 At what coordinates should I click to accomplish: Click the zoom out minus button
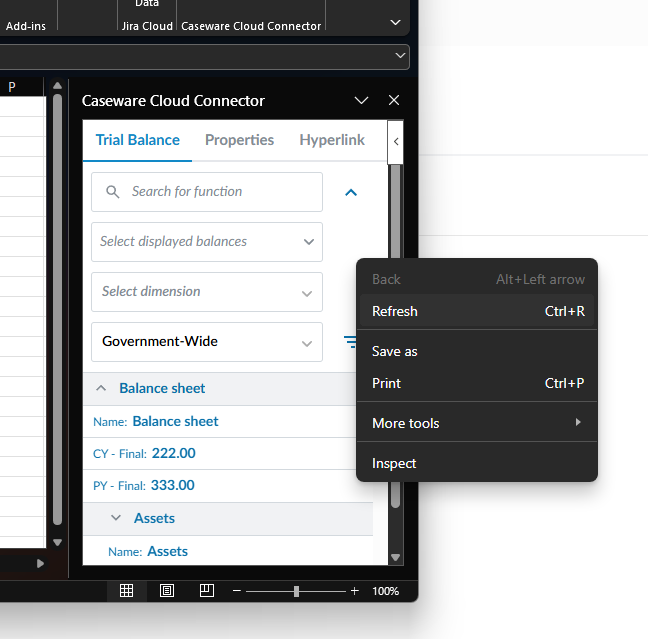237,591
